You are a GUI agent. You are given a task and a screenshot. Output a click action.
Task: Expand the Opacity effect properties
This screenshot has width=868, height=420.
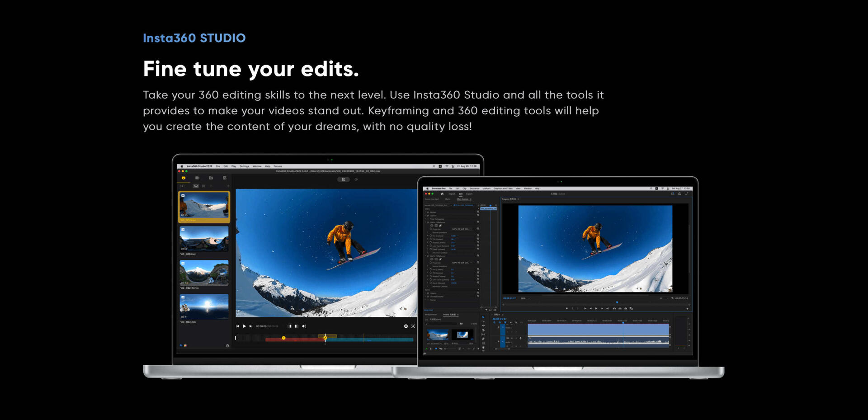click(x=425, y=216)
